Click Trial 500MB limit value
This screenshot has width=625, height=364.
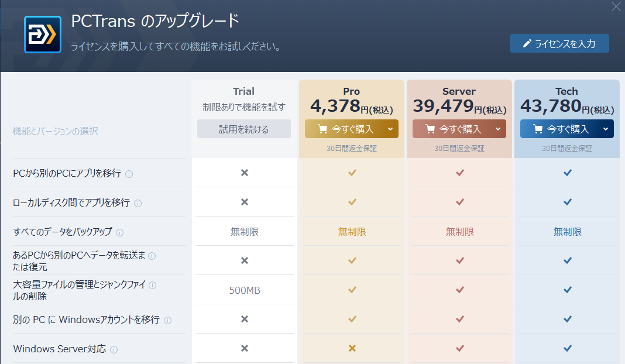[x=245, y=290]
